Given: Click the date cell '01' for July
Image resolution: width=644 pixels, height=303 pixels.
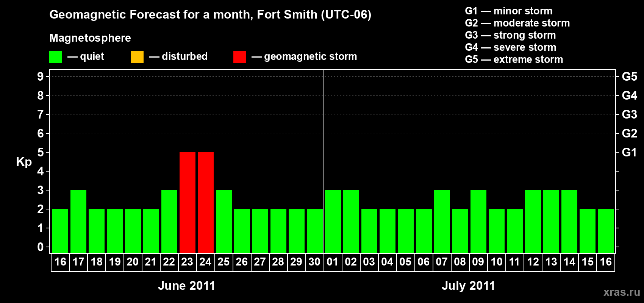Looking at the screenshot, I should coord(333,262).
